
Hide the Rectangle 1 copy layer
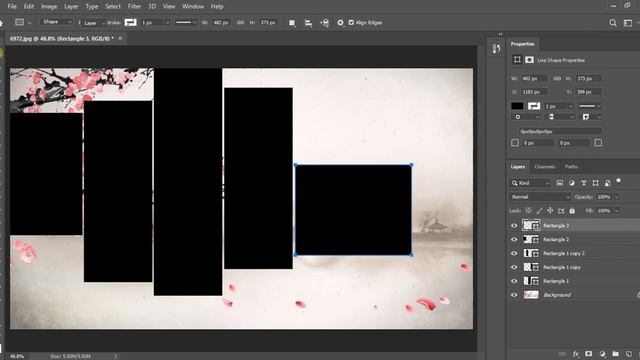point(514,267)
